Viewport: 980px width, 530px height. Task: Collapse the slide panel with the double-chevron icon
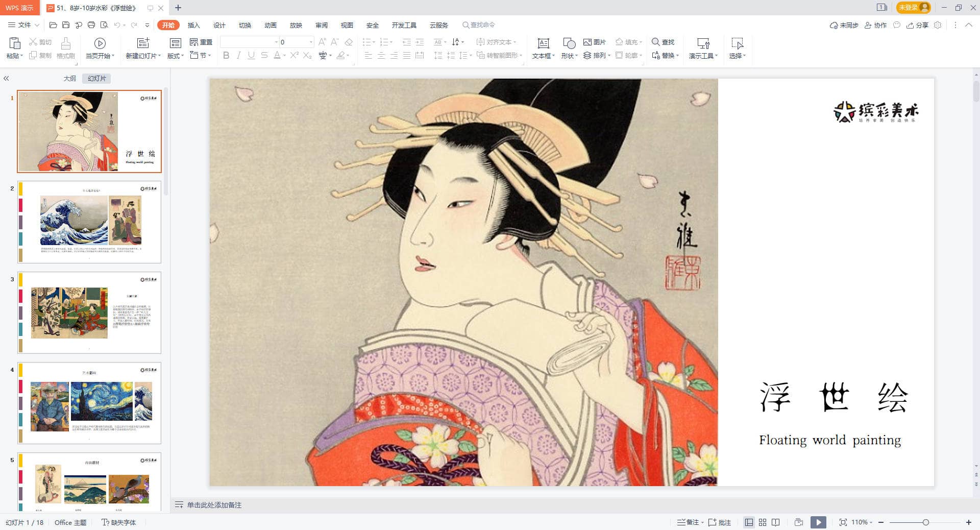click(6, 79)
